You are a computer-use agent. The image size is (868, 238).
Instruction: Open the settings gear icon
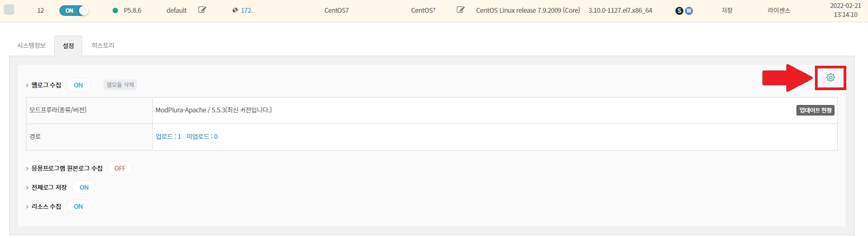830,77
